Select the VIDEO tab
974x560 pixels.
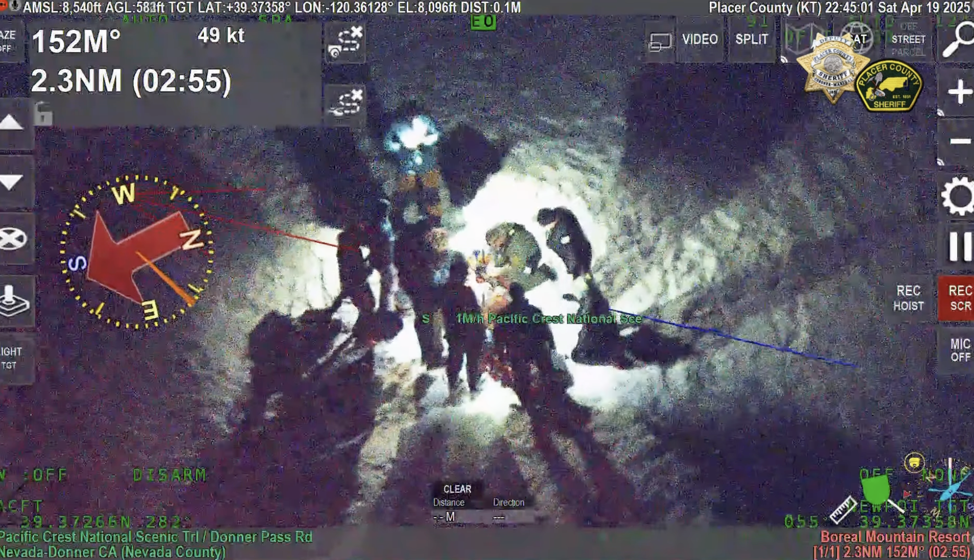coord(699,38)
